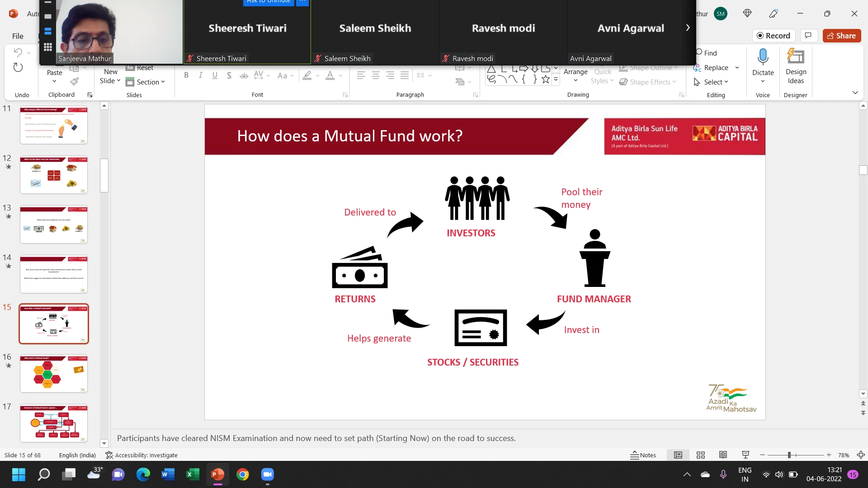Open Character Spacing dropdown
Image resolution: width=868 pixels, height=488 pixels.
tap(262, 75)
